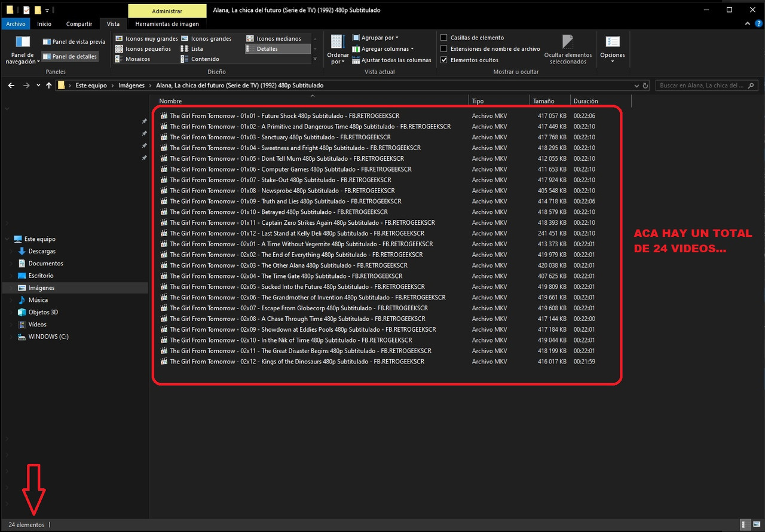The height and width of the screenshot is (532, 765).
Task: Sort by Tamaño column header
Action: tap(550, 101)
